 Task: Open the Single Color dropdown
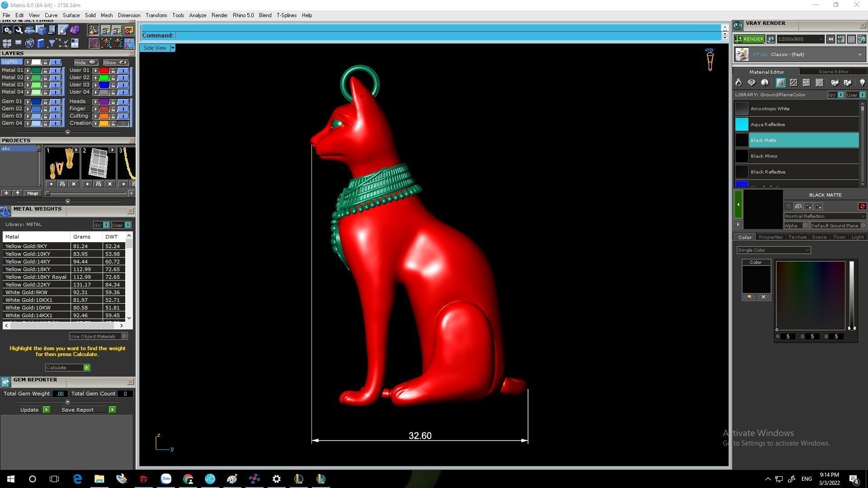point(774,250)
